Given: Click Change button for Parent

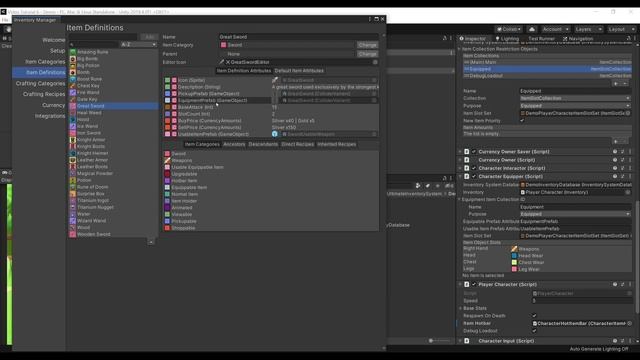Looking at the screenshot, I should pyautogui.click(x=367, y=54).
